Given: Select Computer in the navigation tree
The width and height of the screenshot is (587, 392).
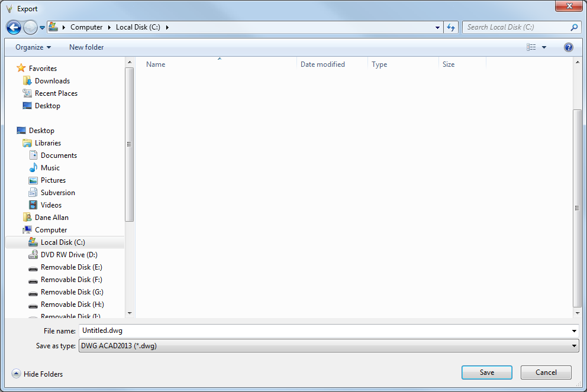Looking at the screenshot, I should tap(51, 229).
